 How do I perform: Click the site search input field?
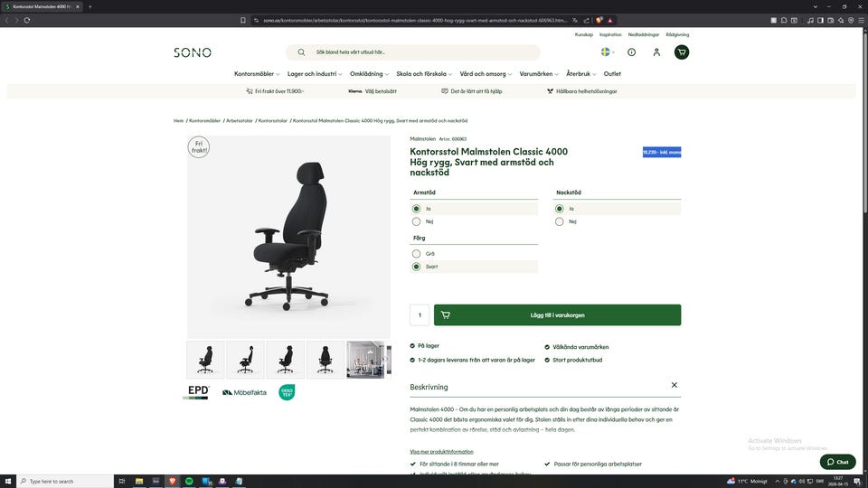tap(412, 52)
